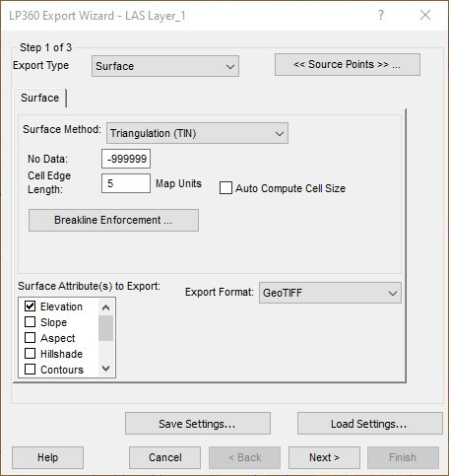Uncheck the Elevation attribute

(x=31, y=306)
